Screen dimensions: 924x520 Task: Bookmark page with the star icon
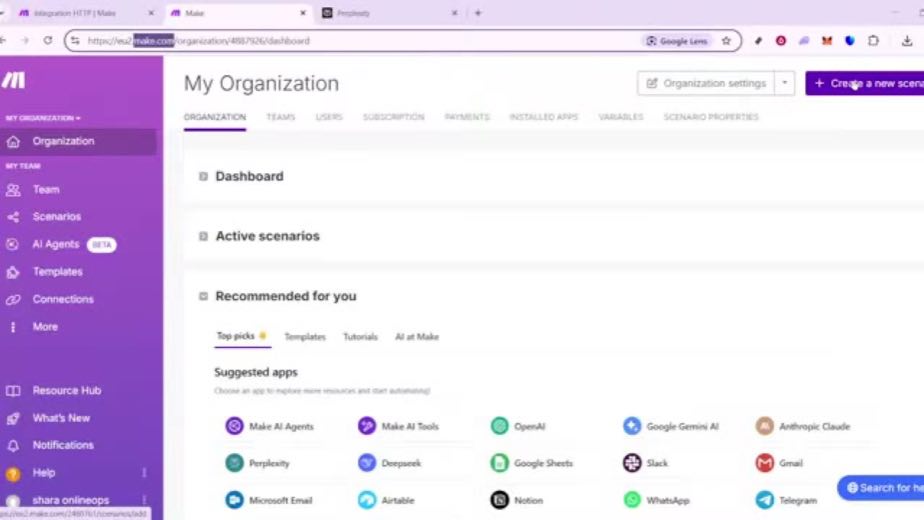pyautogui.click(x=726, y=41)
